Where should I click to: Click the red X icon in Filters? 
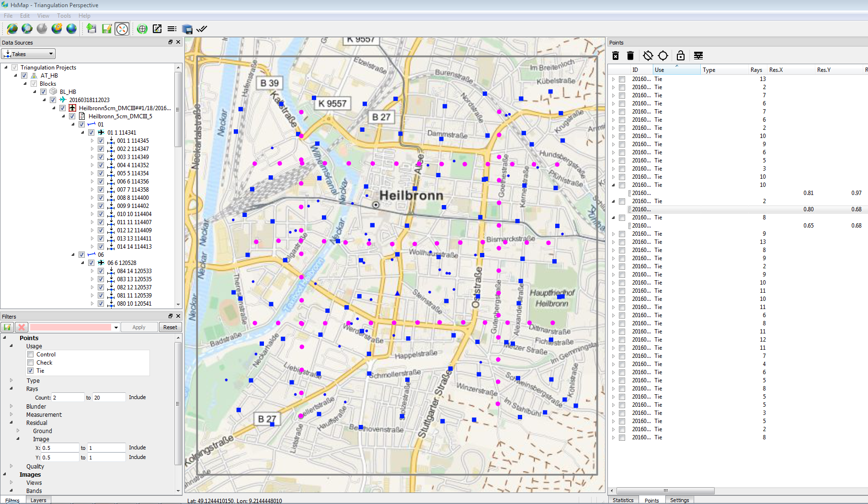pos(21,327)
